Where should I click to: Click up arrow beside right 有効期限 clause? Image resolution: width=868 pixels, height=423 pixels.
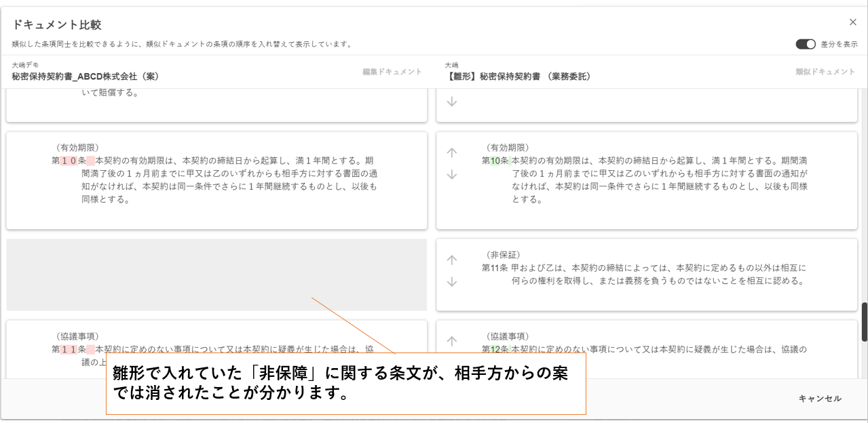[452, 153]
